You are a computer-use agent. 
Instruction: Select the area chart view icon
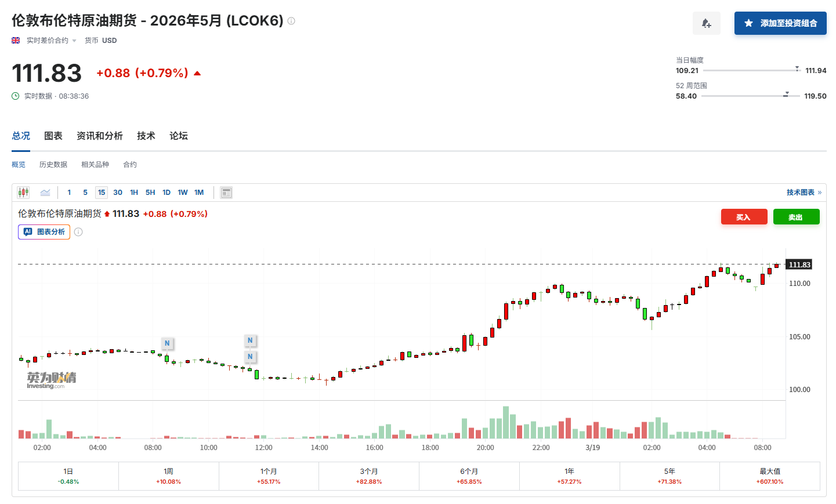coord(45,192)
